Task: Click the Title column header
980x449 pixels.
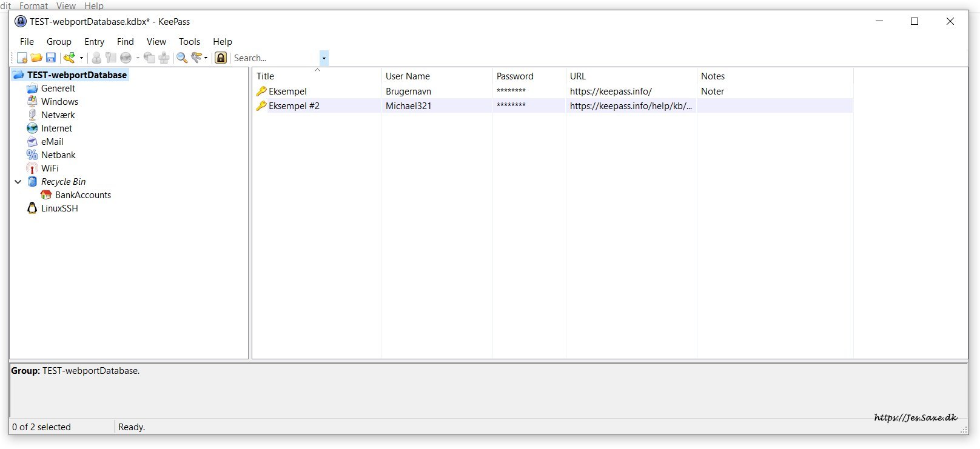Action: (x=265, y=76)
